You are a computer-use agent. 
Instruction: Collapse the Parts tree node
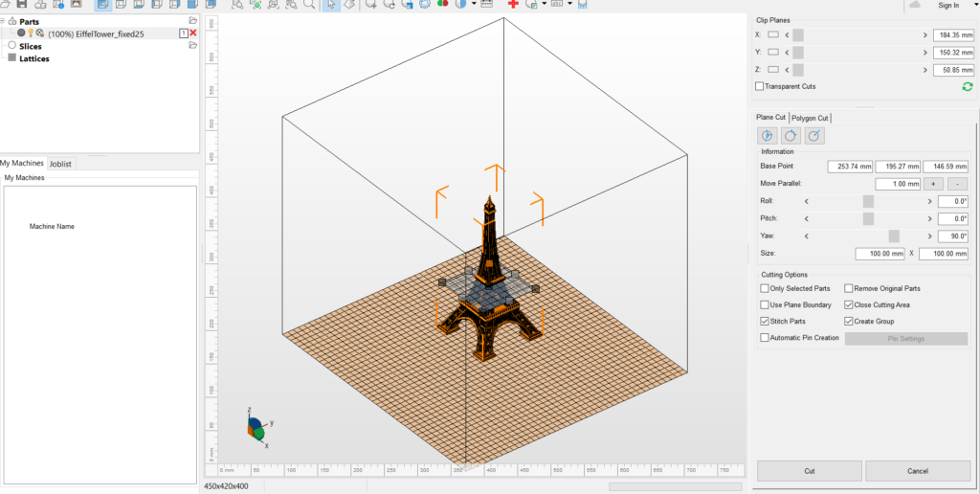point(3,21)
